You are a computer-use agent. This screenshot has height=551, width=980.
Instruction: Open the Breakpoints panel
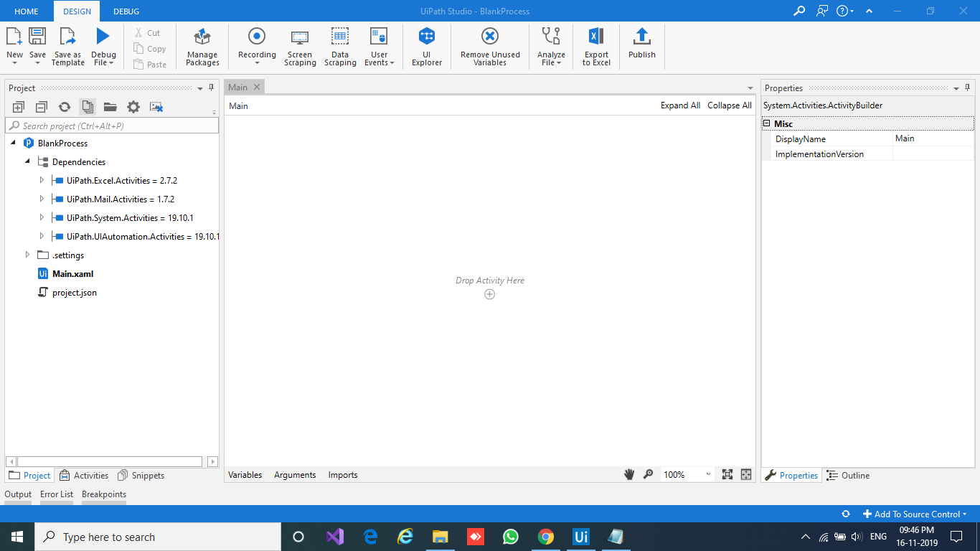104,494
